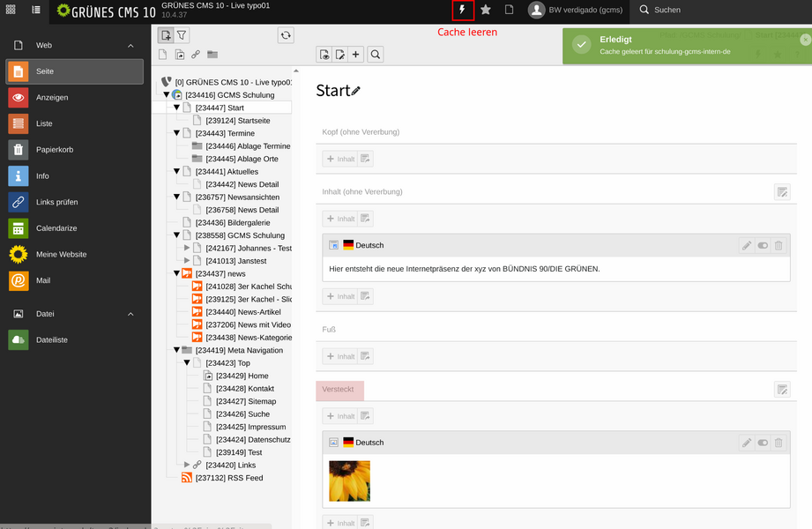Viewport: 812px width, 529px height.
Task: Edit page properties button
Action: 339,55
